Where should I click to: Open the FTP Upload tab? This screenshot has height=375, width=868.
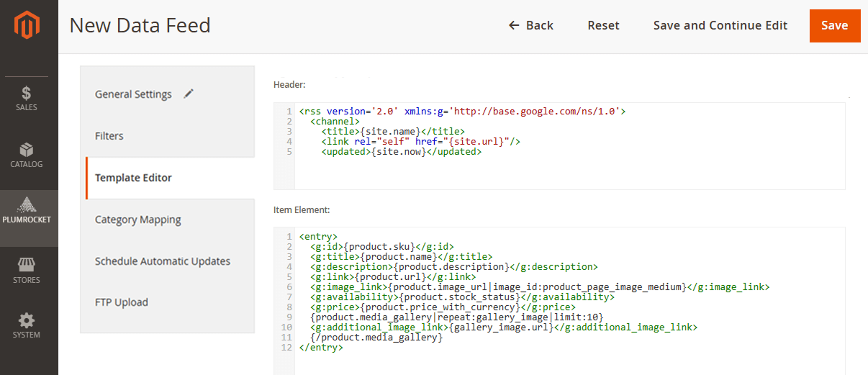pos(167,302)
